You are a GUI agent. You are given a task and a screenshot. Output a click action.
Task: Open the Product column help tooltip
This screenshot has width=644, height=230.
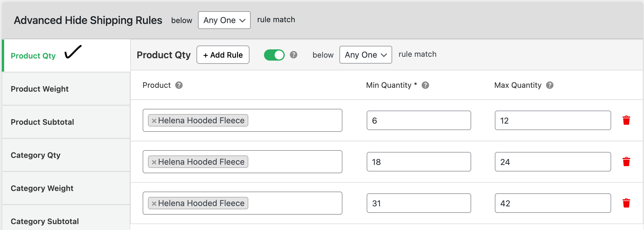pos(179,85)
